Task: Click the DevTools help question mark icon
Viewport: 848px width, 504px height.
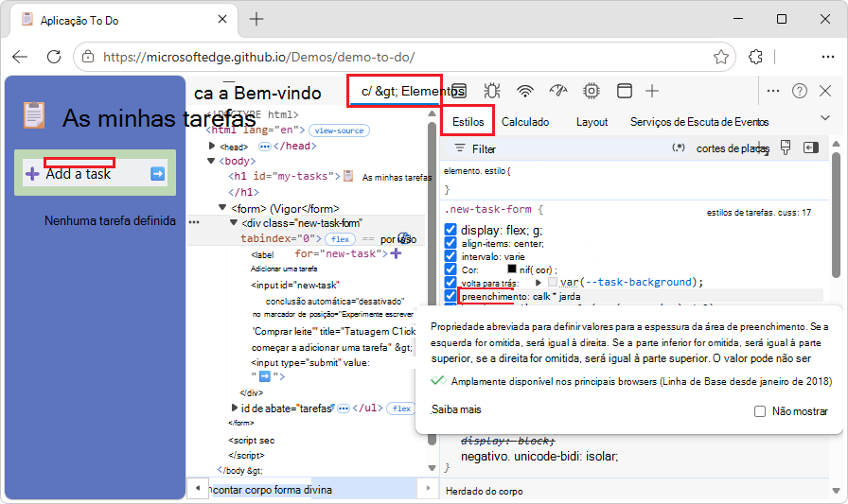Action: coord(800,91)
